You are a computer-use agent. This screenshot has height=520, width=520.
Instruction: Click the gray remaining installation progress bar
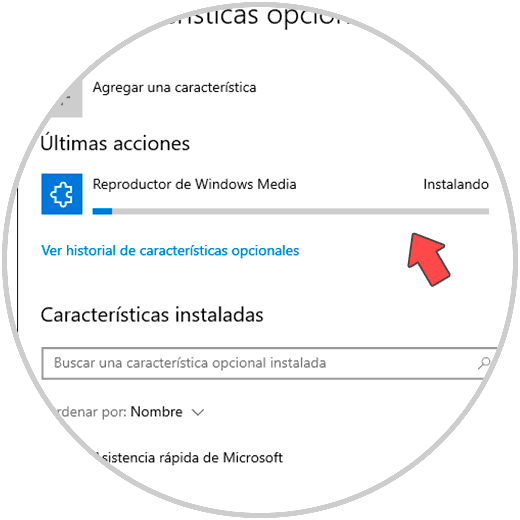(300, 211)
